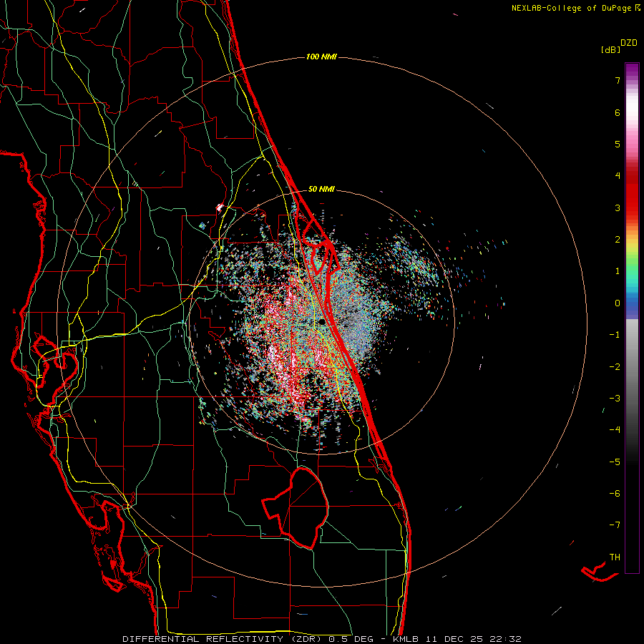
Task: Click the DZD color scale title
Action: 629,42
